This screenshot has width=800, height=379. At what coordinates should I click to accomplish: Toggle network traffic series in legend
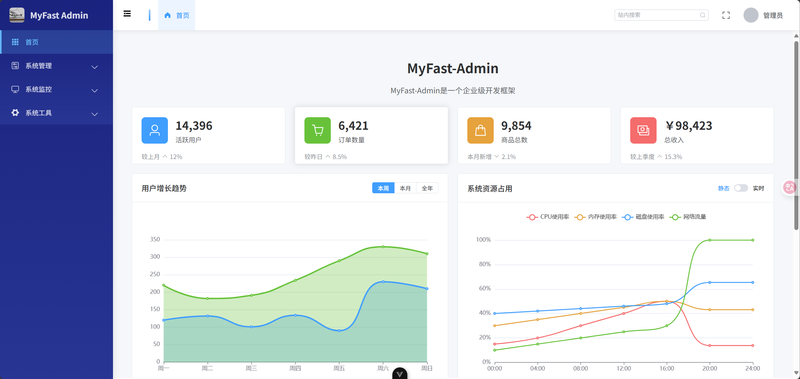688,217
